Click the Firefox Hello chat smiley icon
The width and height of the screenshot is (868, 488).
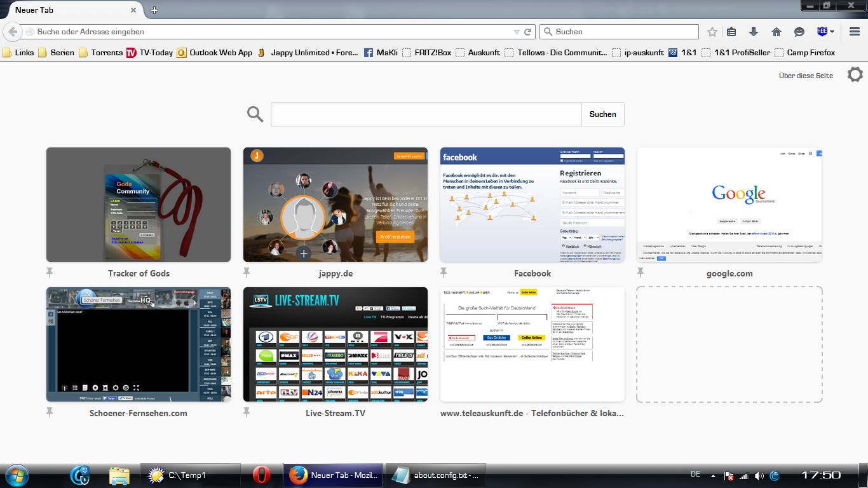pyautogui.click(x=799, y=32)
